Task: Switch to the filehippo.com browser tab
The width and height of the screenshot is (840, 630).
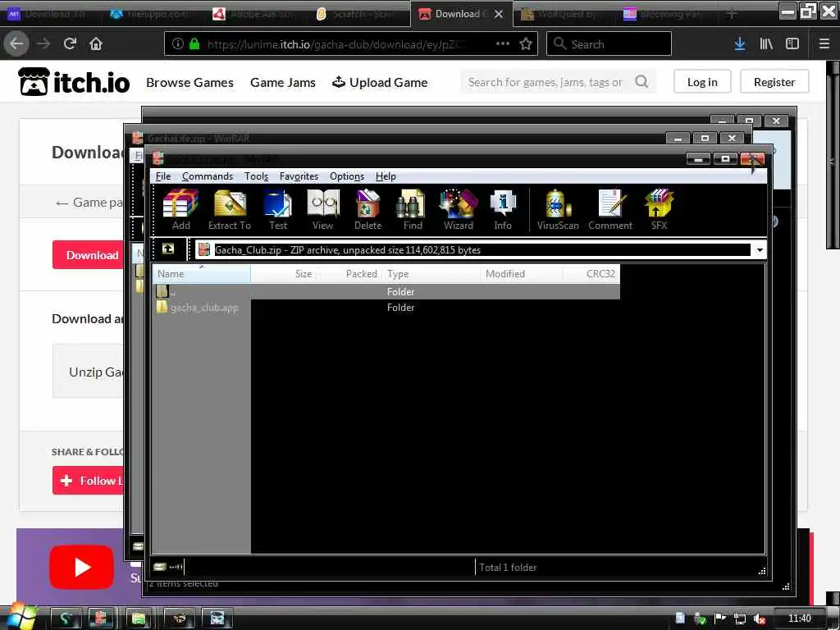Action: (152, 14)
